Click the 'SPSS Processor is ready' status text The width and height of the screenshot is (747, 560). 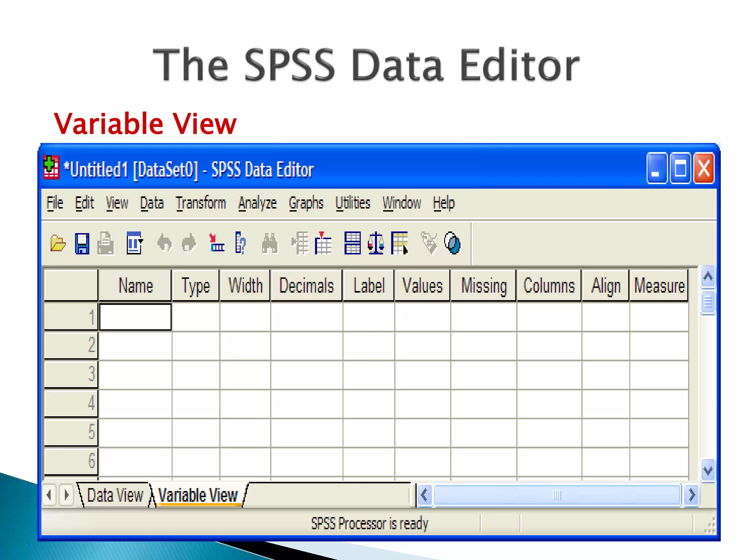tap(369, 524)
